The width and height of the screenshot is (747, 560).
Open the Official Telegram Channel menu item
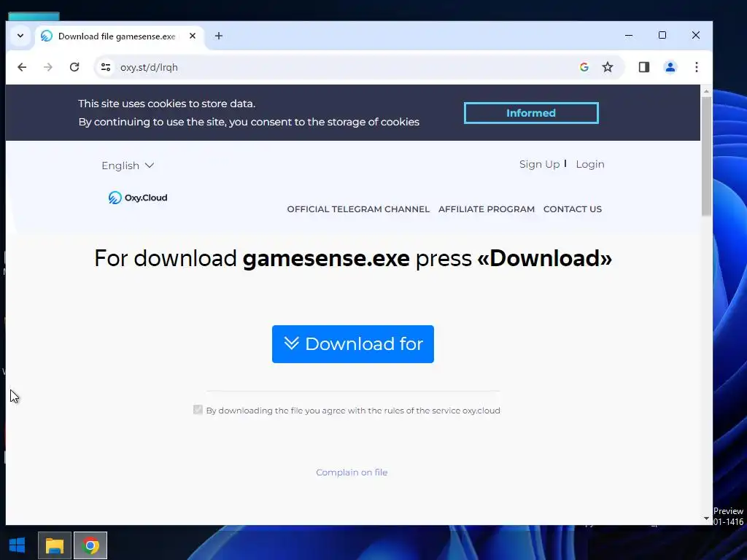pyautogui.click(x=358, y=209)
